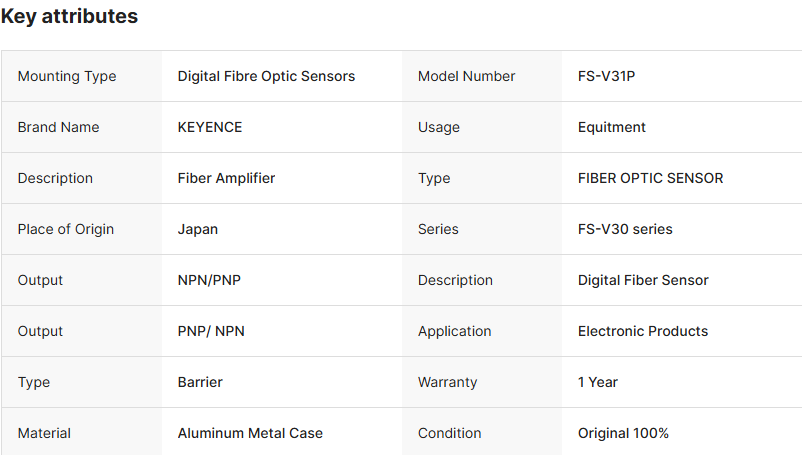
Task: Select the "Model Number" label
Action: coord(467,76)
